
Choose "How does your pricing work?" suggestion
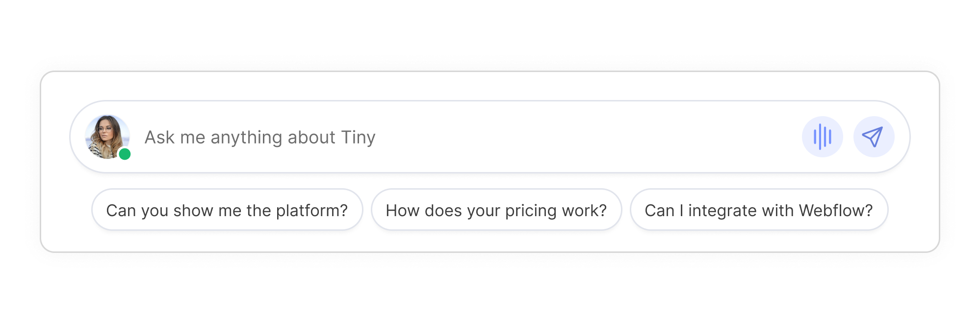click(x=496, y=210)
